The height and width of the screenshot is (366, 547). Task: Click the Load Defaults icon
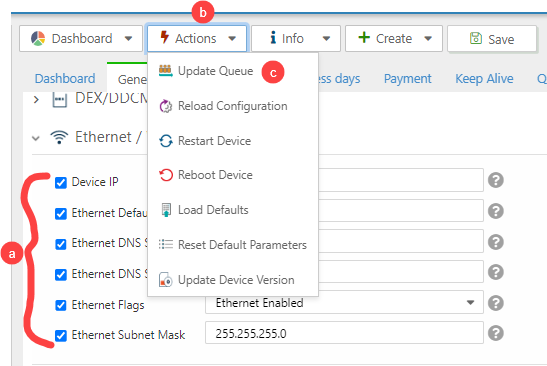point(166,210)
